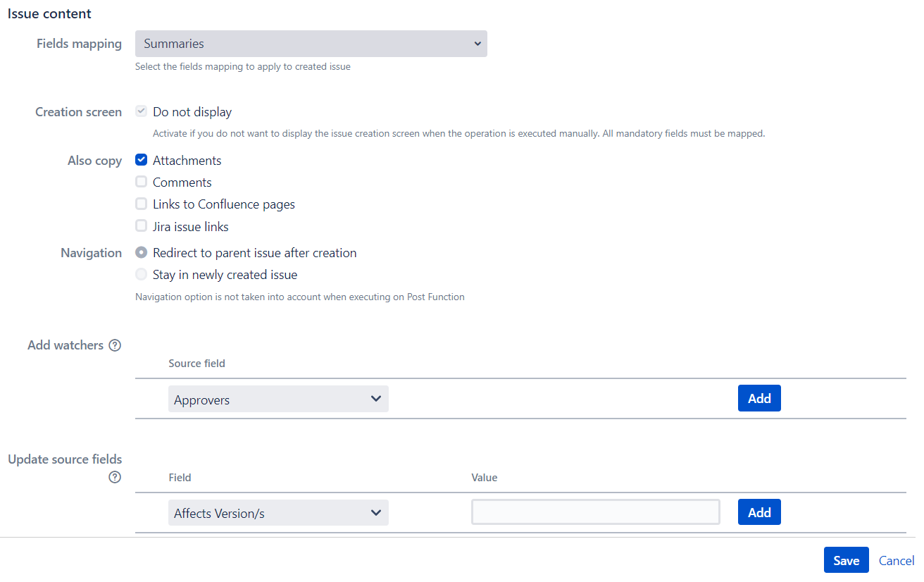Open the Fields mapping dropdown

[x=311, y=44]
